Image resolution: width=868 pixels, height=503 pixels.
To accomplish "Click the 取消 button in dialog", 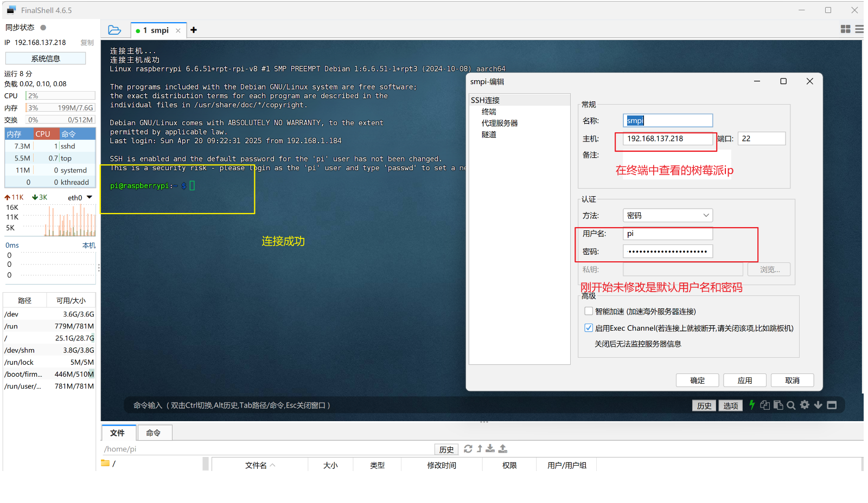I will tap(792, 380).
